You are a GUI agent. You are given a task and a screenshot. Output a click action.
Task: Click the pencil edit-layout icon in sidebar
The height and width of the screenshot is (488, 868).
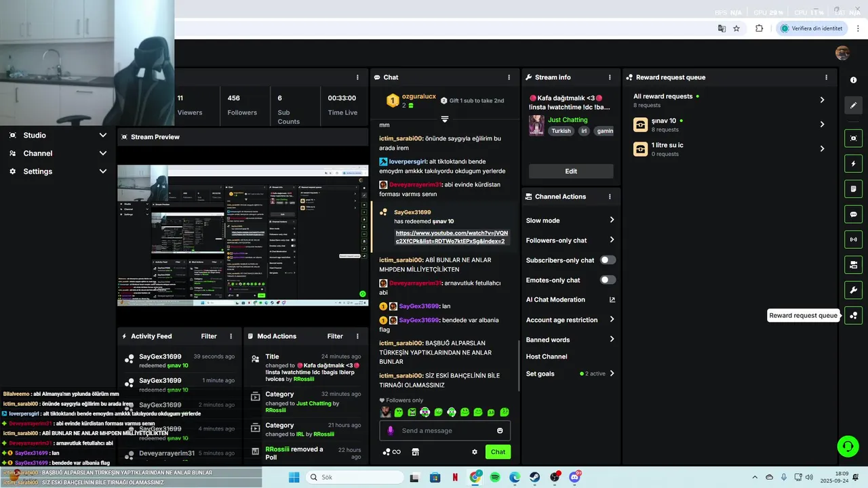(x=853, y=105)
